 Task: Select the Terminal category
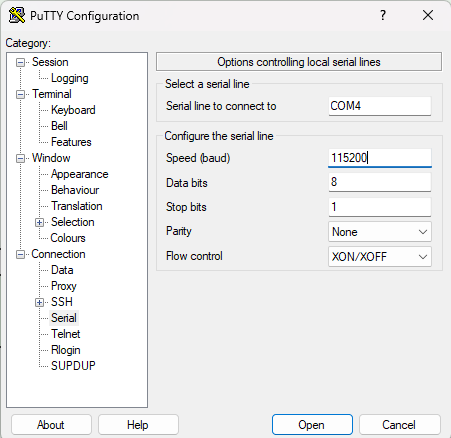(x=52, y=94)
